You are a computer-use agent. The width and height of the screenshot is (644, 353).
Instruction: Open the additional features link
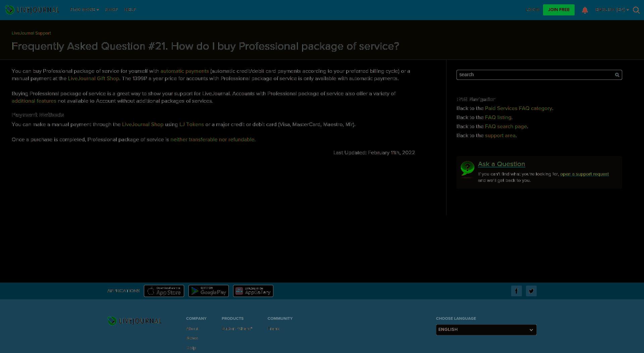pos(34,101)
